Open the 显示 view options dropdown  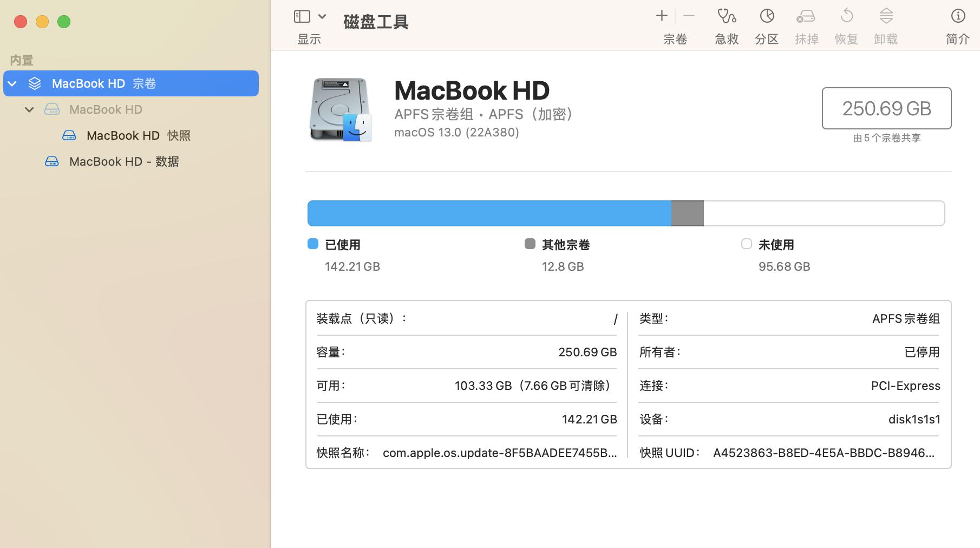[309, 16]
